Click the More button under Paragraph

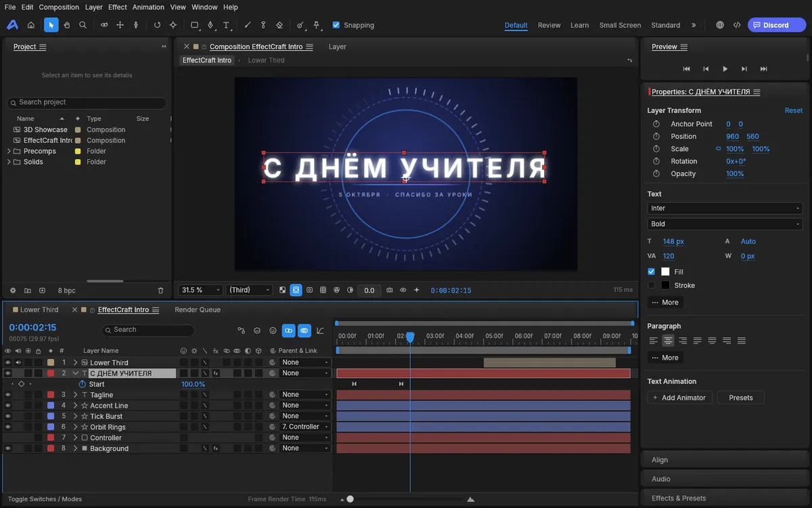click(x=665, y=358)
